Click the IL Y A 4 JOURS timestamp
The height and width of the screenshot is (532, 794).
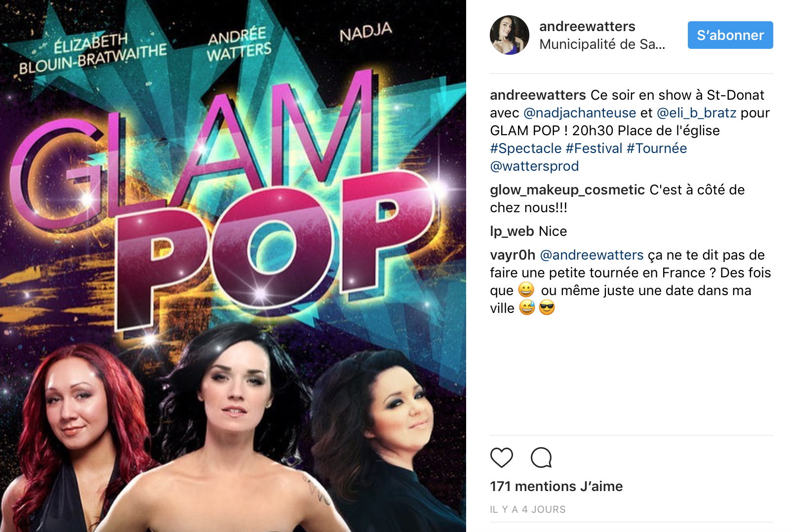(x=528, y=509)
